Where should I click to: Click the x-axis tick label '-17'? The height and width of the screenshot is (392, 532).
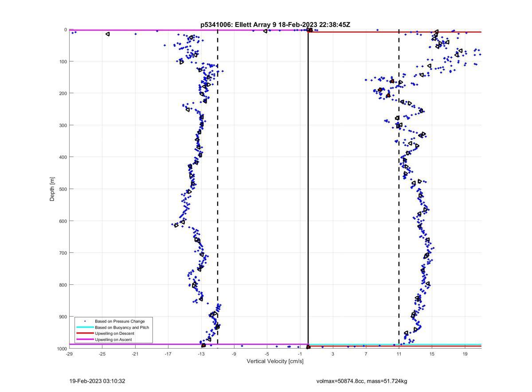pyautogui.click(x=168, y=354)
